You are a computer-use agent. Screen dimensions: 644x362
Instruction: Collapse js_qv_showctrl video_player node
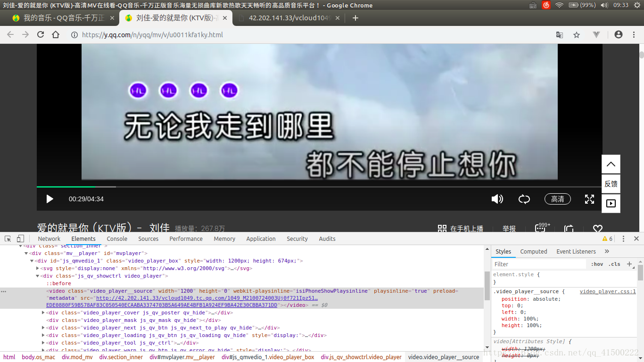click(38, 276)
